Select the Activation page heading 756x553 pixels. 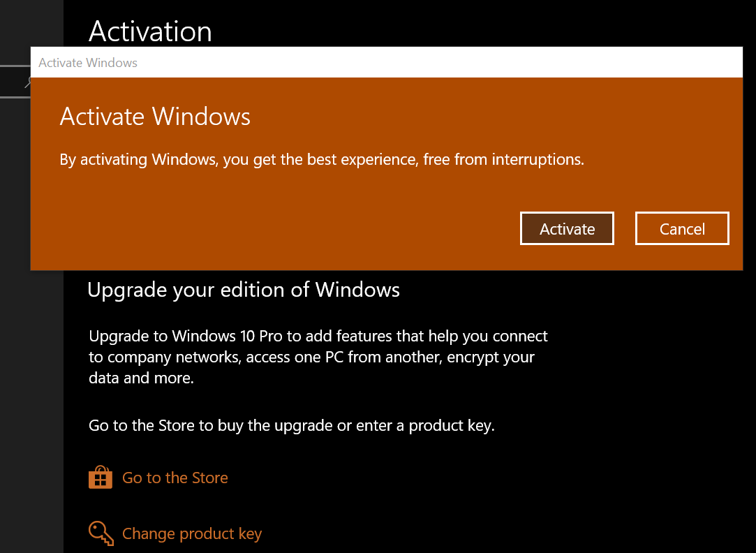point(150,31)
